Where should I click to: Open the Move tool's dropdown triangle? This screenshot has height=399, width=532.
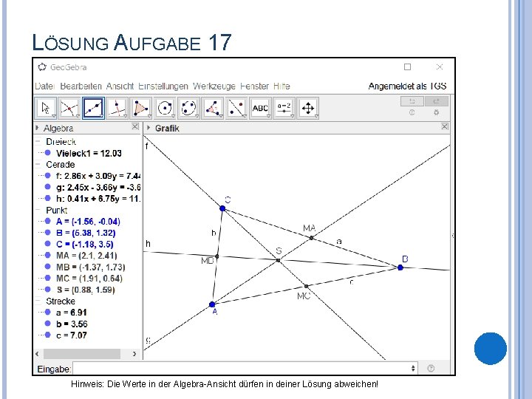54,116
